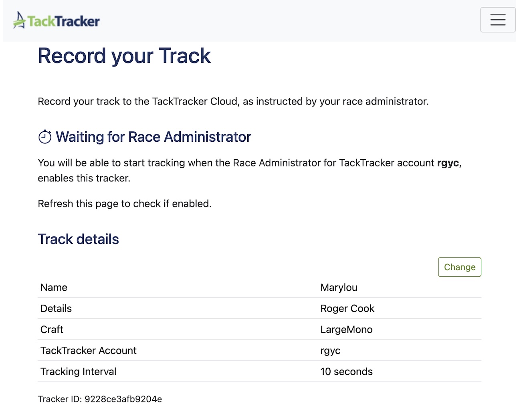
Task: Select the Name row showing Marylou
Action: point(339,287)
